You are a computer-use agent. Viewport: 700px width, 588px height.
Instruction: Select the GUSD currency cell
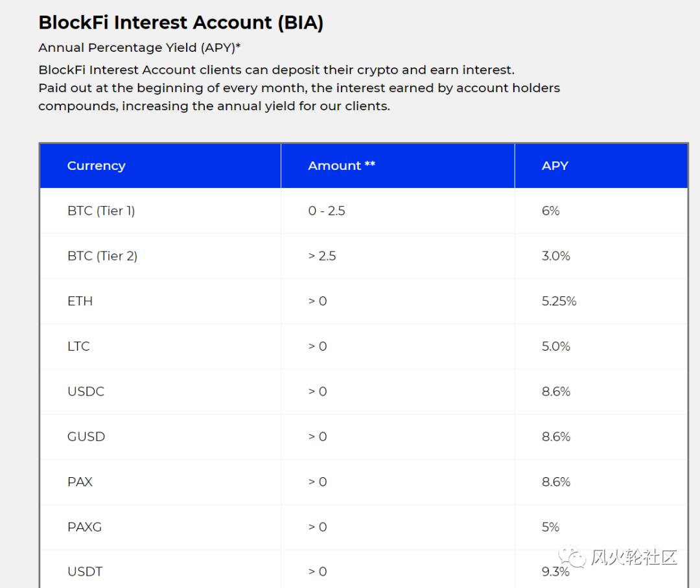86,436
